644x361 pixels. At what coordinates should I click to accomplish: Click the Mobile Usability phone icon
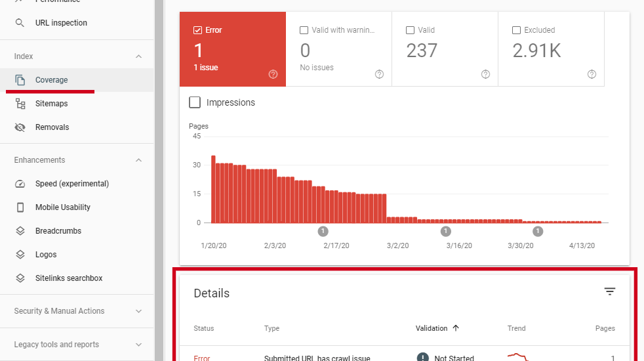pyautogui.click(x=20, y=207)
